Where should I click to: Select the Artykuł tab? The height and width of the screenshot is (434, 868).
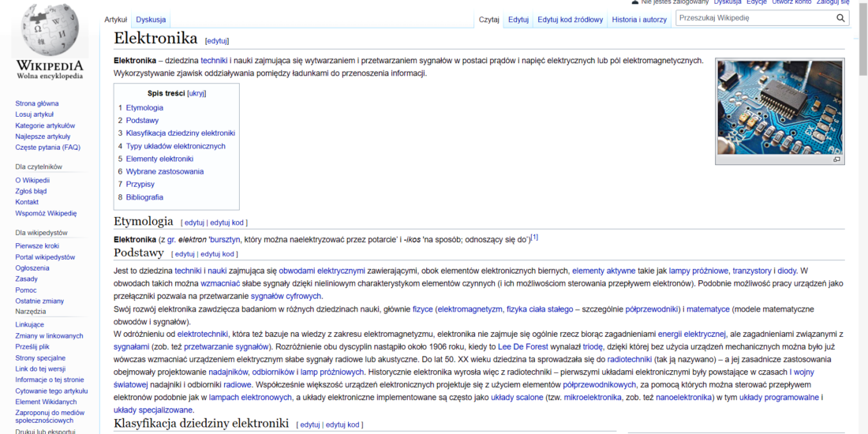tap(116, 20)
